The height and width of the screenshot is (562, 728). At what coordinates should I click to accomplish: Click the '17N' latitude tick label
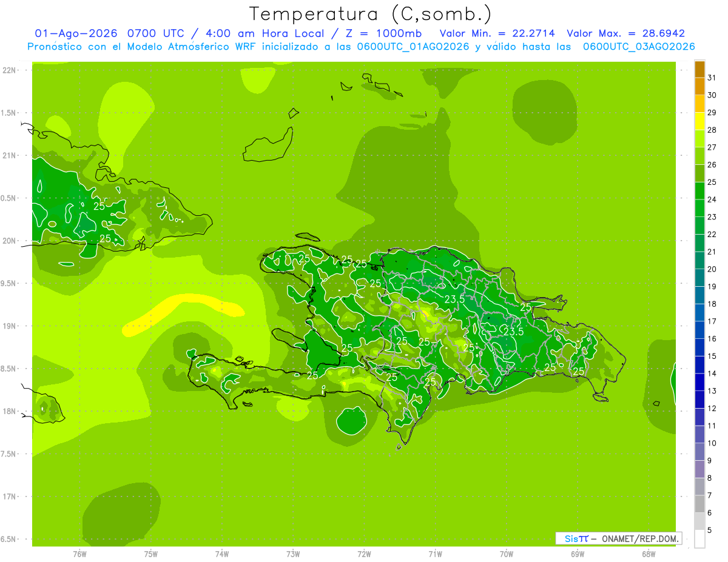tap(10, 497)
